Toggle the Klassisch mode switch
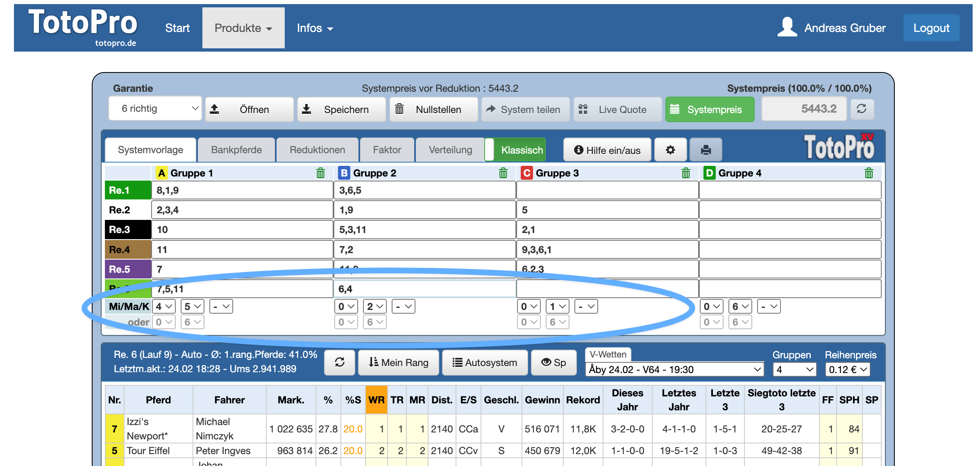Screen dimensions: 980x466 tap(515, 150)
